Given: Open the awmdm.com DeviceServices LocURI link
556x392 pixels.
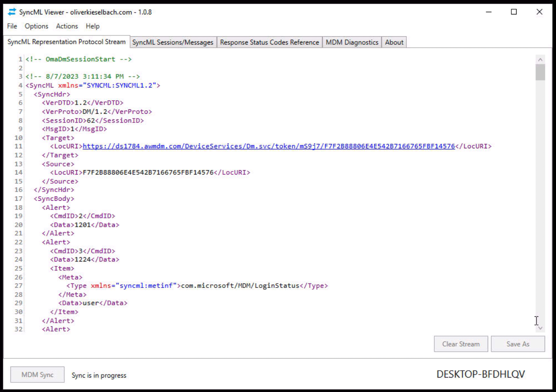Looking at the screenshot, I should click(268, 146).
